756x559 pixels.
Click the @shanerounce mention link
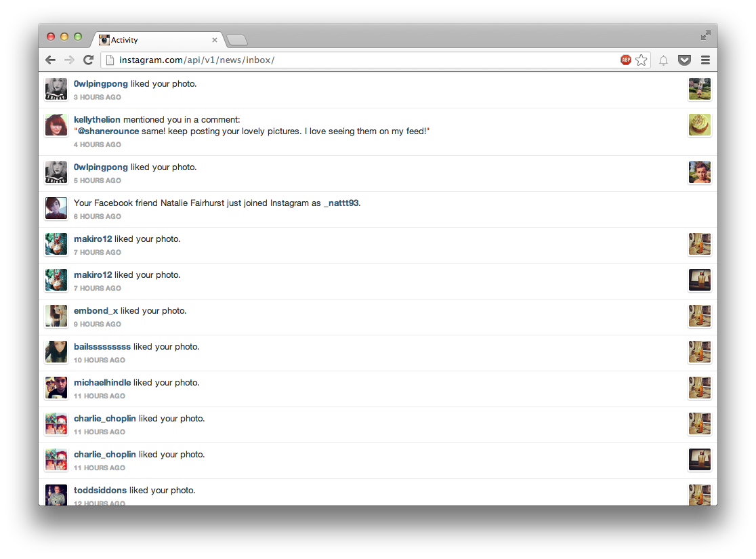tap(108, 131)
